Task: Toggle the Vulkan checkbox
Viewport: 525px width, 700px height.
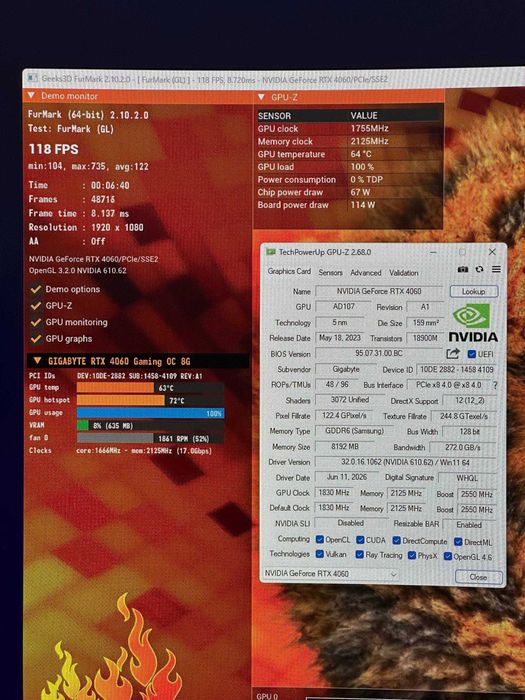Action: 320,554
